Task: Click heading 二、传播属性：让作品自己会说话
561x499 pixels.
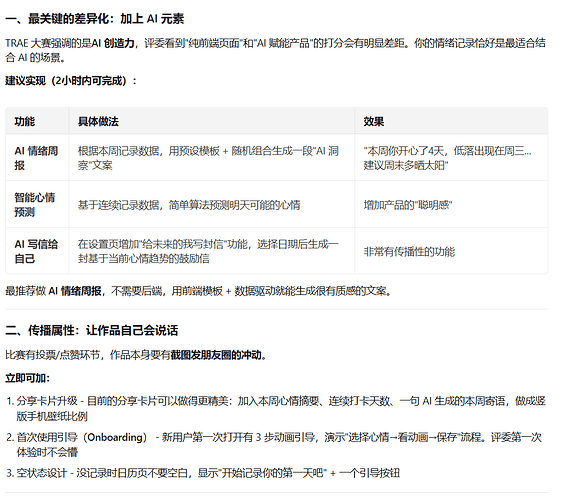Action: 92,330
